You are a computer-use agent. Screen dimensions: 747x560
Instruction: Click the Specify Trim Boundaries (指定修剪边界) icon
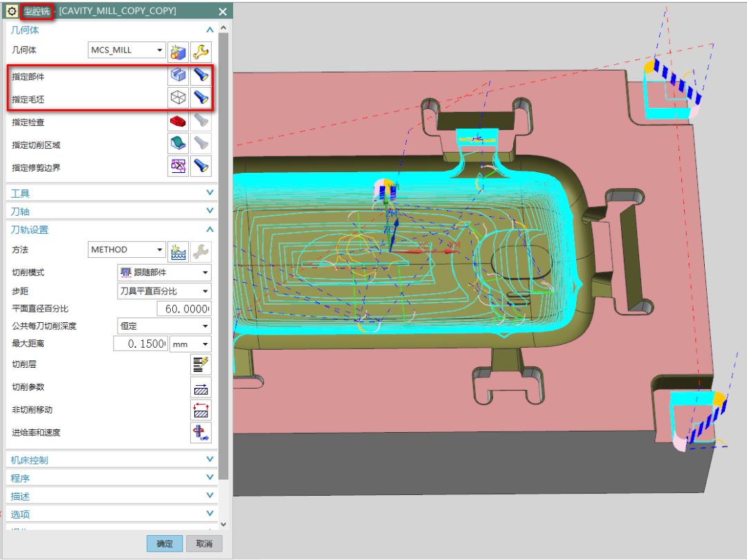coord(178,166)
